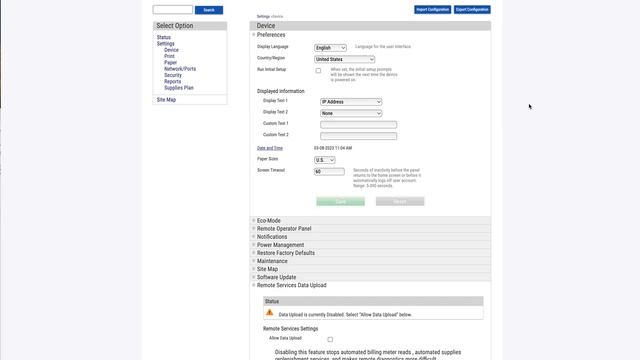Click Import Configuration button
This screenshot has height=360, width=640.
point(432,9)
